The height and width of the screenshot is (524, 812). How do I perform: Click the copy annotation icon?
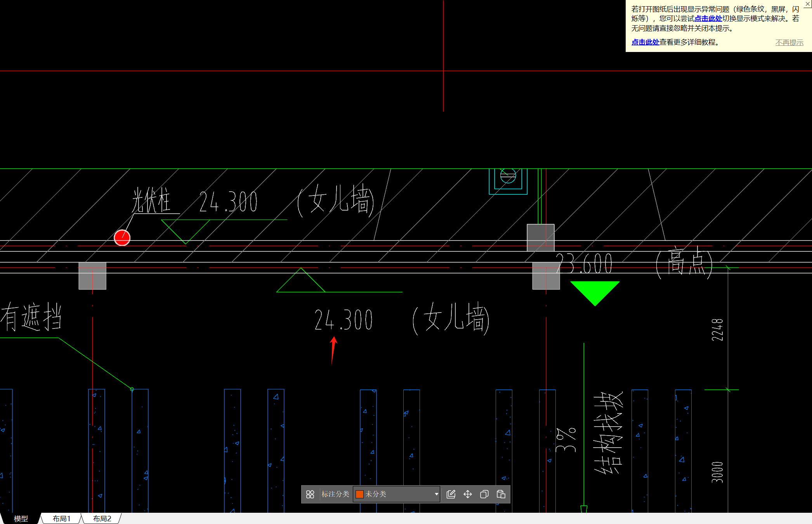click(484, 494)
